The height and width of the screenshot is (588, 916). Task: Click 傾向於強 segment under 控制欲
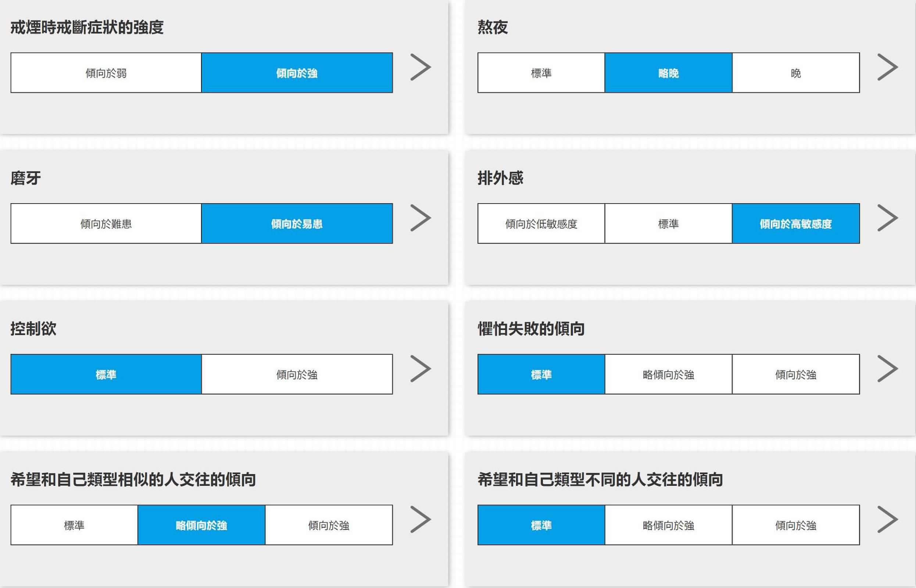tap(297, 374)
